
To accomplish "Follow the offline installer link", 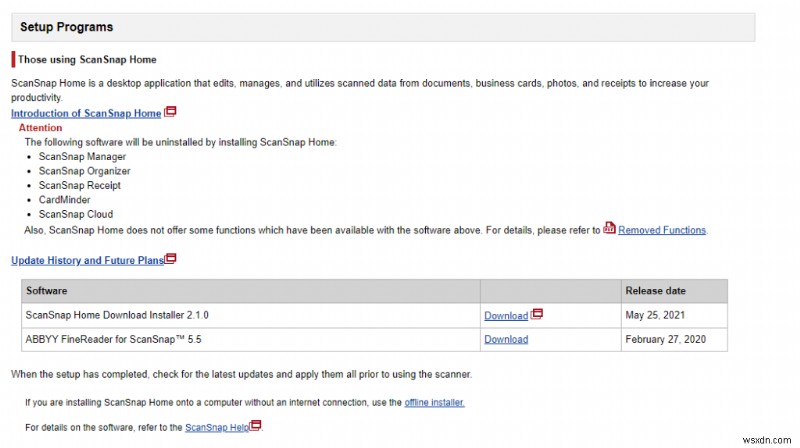I will click(x=434, y=402).
